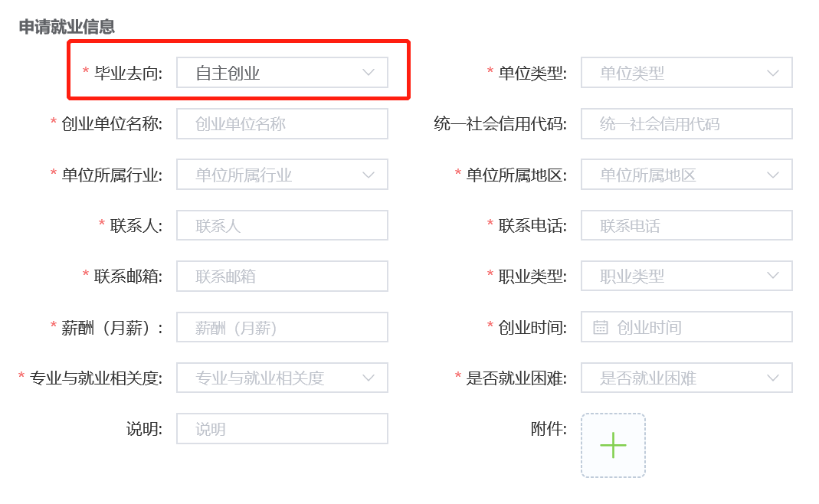819x504 pixels.
Task: Click the 联系邮箱 input field
Action: 282,276
